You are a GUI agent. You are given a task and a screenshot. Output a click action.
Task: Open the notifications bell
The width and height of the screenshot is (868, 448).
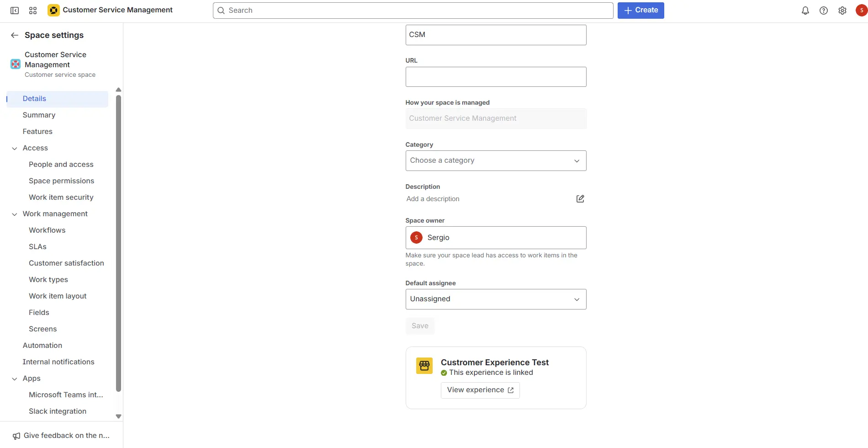click(x=805, y=11)
